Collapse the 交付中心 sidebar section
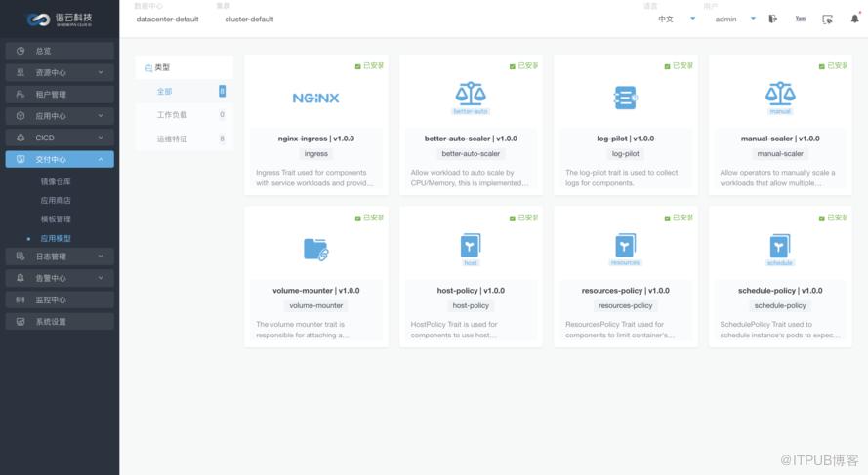This screenshot has height=475, width=868. pyautogui.click(x=60, y=159)
